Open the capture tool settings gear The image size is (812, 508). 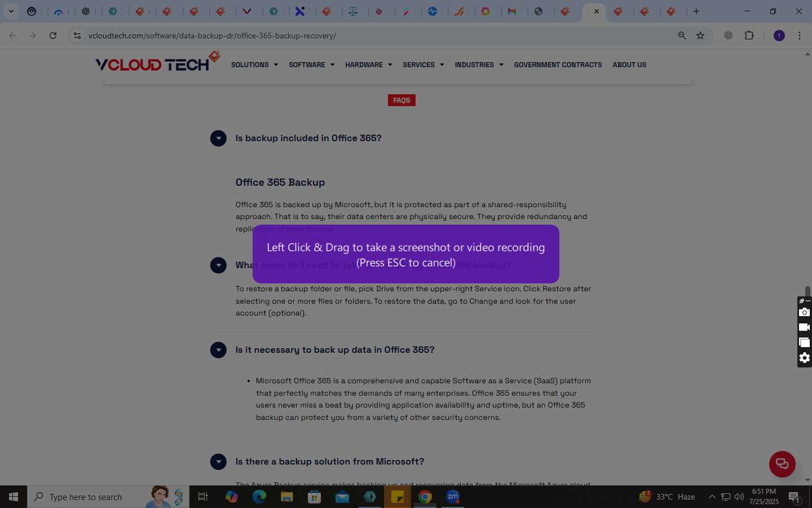805,358
